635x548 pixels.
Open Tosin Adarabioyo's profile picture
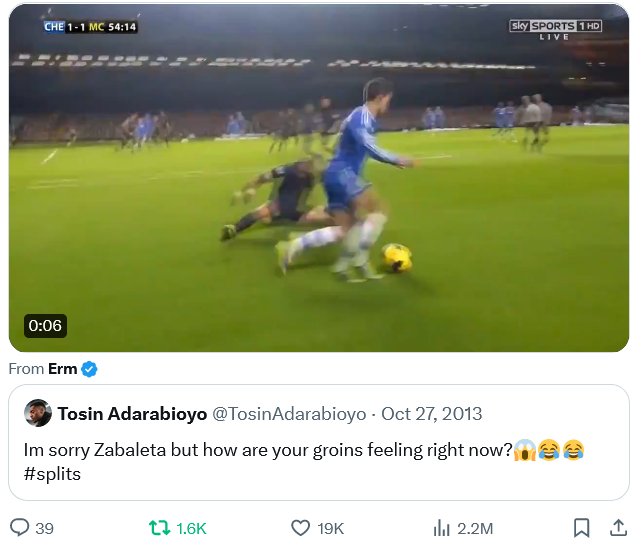[39, 413]
